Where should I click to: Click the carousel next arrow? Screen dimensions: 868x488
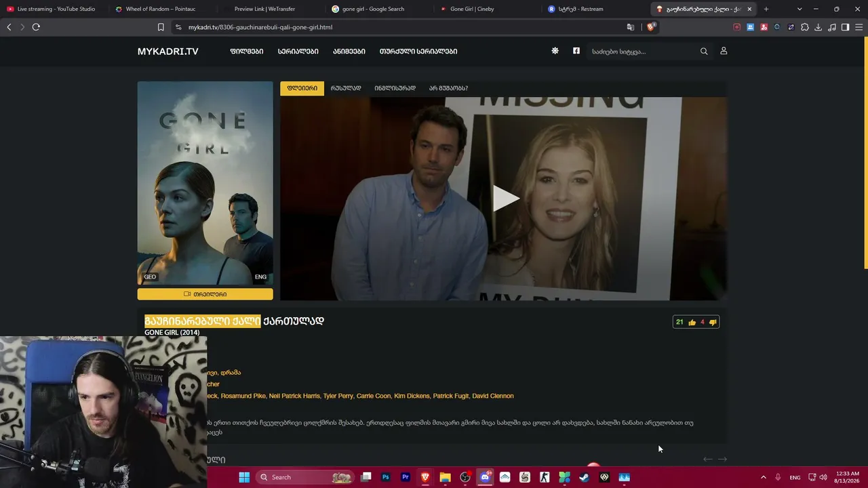pos(722,459)
